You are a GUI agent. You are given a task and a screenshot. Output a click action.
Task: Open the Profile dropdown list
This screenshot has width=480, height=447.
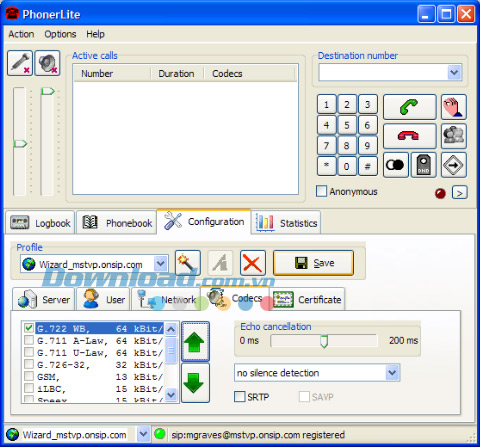pos(161,264)
